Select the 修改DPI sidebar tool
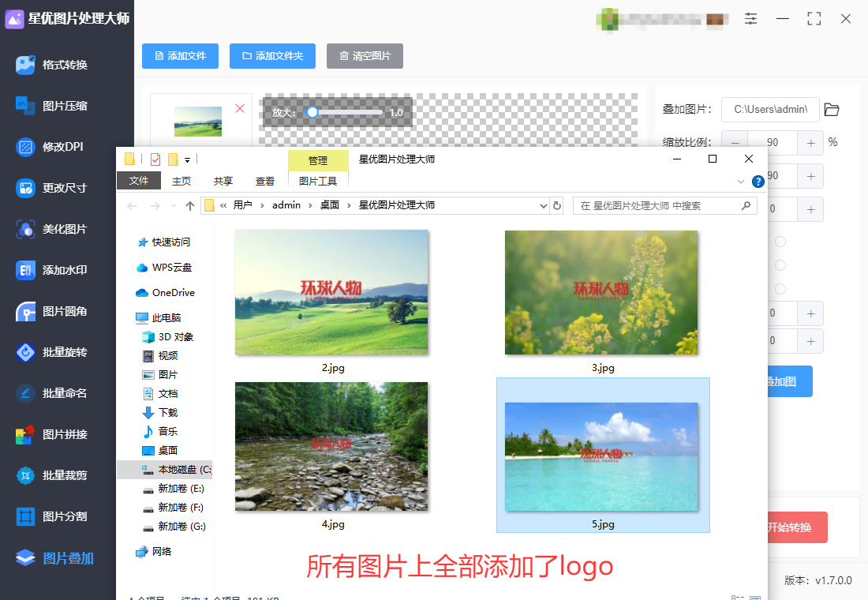This screenshot has height=600, width=868. pos(50,147)
